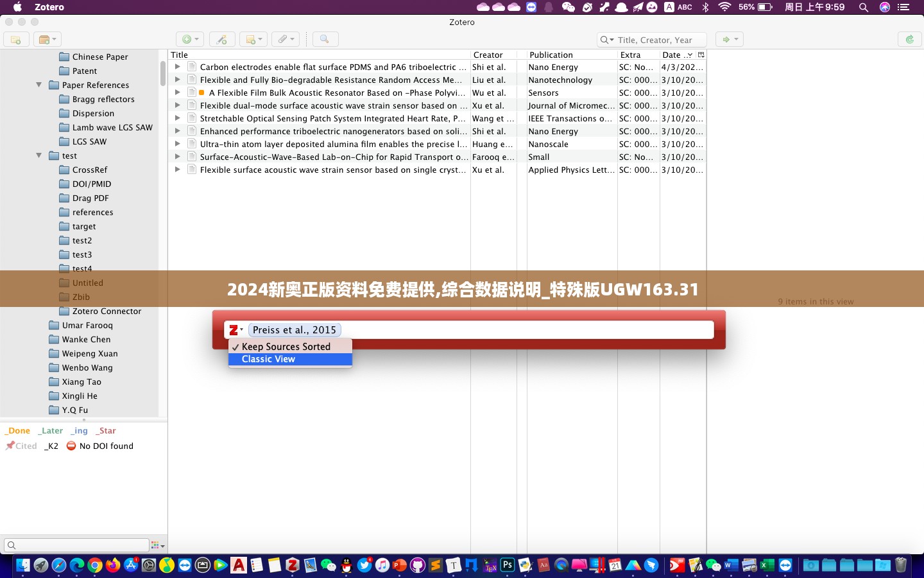
Task: Click the New Collection toolbar icon
Action: click(16, 40)
